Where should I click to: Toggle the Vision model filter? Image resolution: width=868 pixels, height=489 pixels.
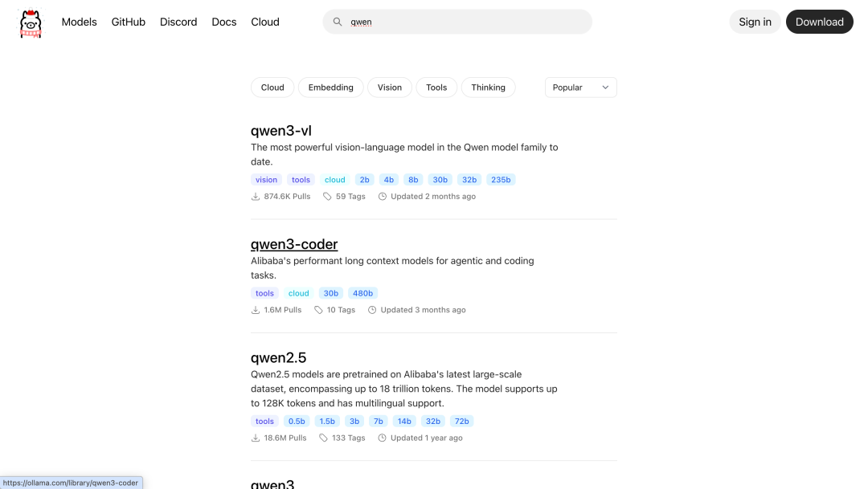(x=389, y=87)
